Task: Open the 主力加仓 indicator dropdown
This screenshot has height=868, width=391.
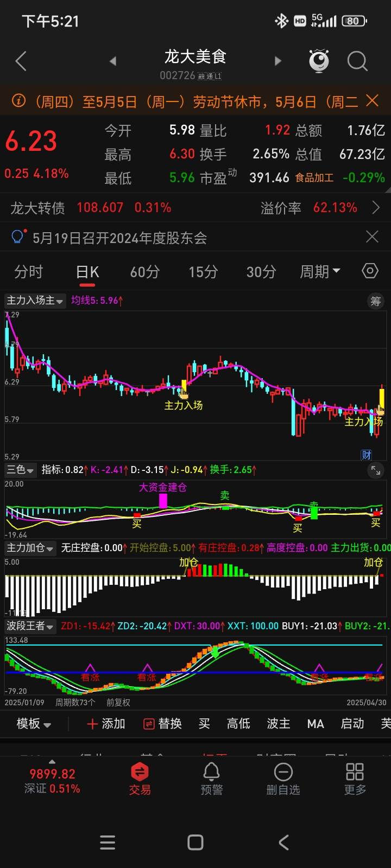Action: click(x=30, y=548)
